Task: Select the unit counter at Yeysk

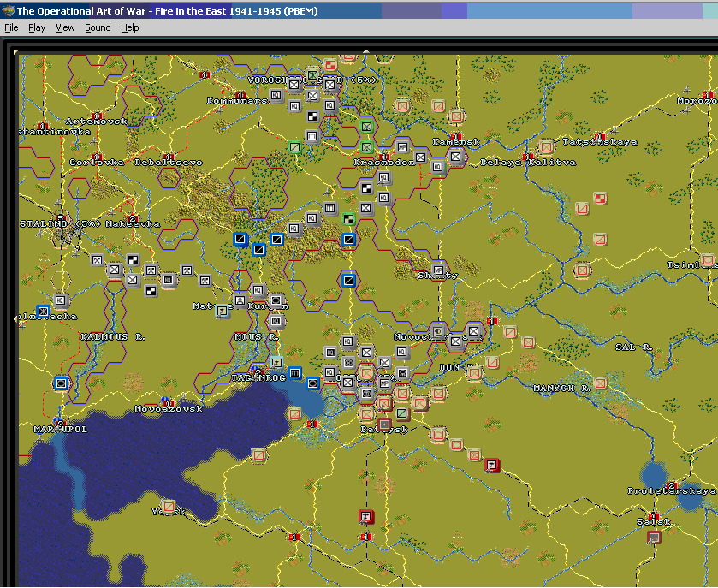Action: point(169,507)
